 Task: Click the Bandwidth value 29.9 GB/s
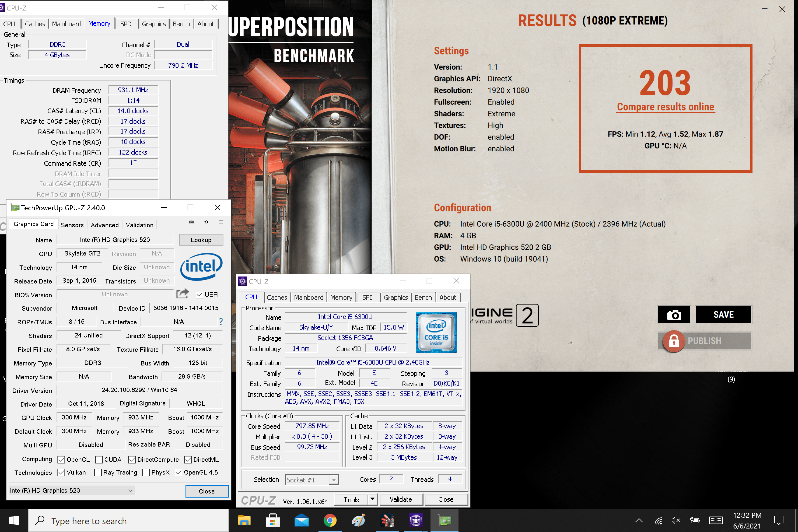(x=192, y=376)
